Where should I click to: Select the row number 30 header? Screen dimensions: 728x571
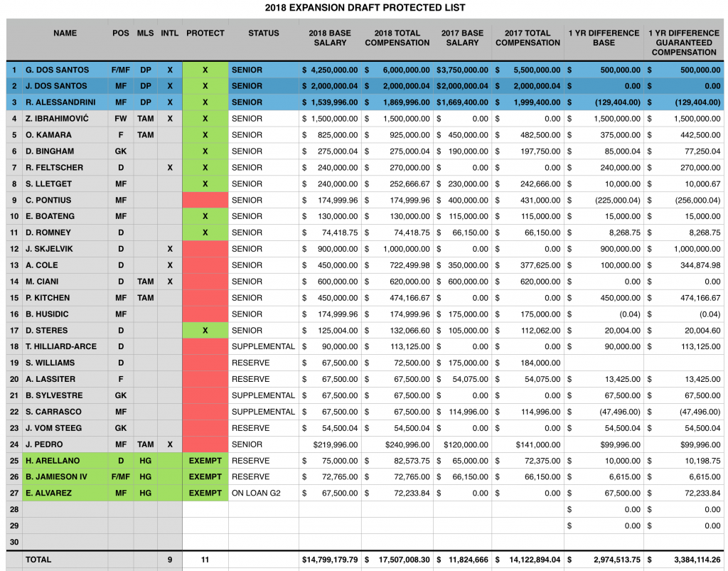(14, 542)
